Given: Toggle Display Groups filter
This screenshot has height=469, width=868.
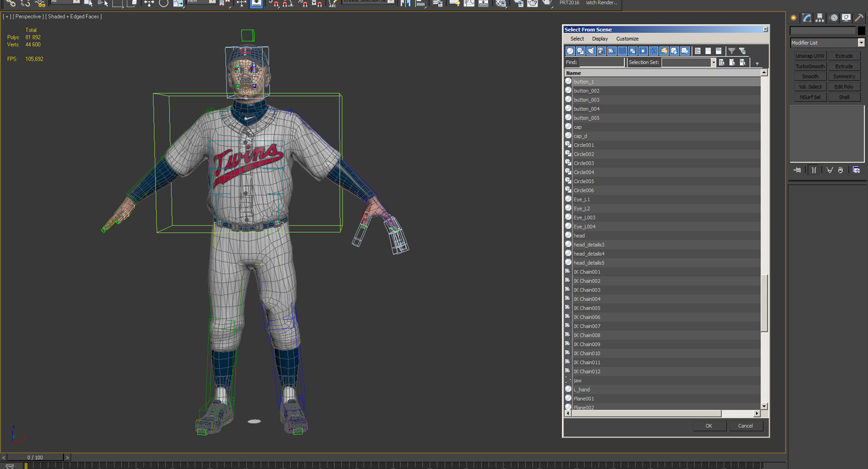Looking at the screenshot, I should pyautogui.click(x=632, y=51).
